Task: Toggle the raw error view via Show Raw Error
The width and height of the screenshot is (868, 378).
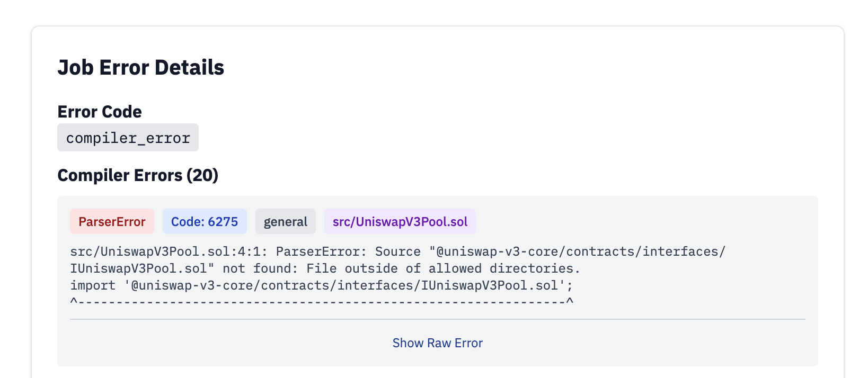Action: 437,343
